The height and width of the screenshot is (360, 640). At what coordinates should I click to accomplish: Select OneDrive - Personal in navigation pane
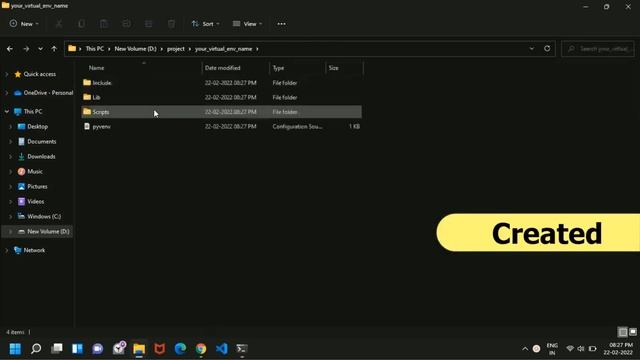click(48, 93)
